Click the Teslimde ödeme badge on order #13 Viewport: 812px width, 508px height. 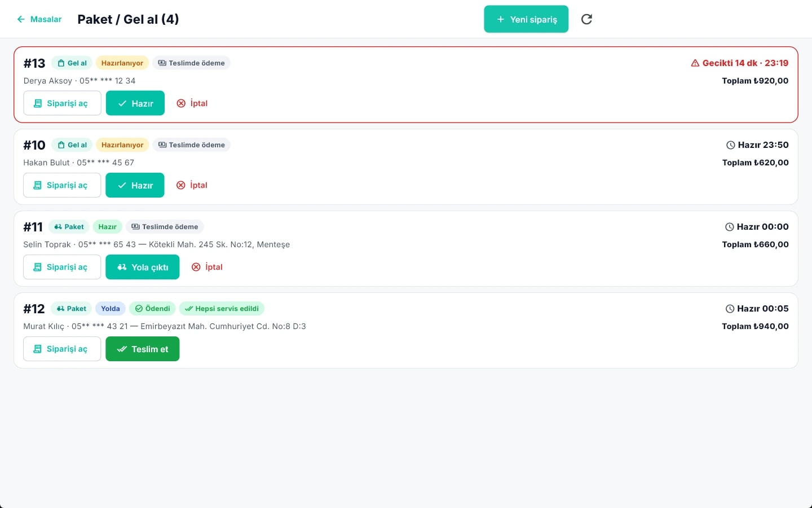[191, 63]
